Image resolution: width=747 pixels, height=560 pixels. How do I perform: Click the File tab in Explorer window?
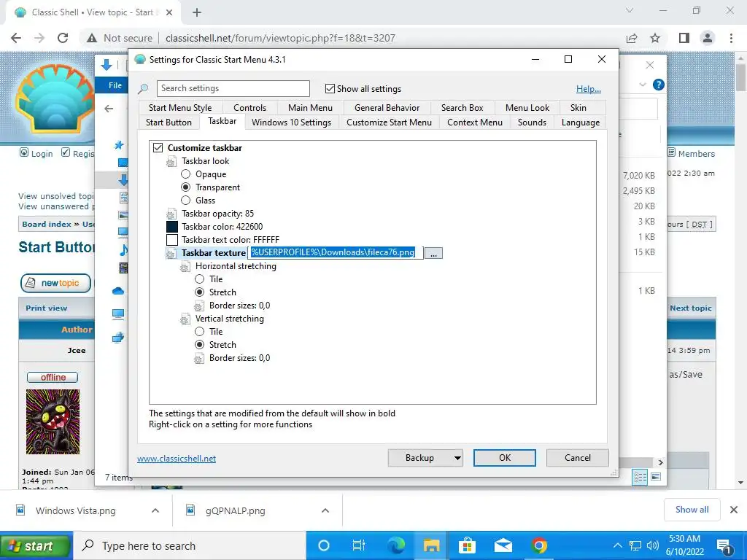coord(115,85)
